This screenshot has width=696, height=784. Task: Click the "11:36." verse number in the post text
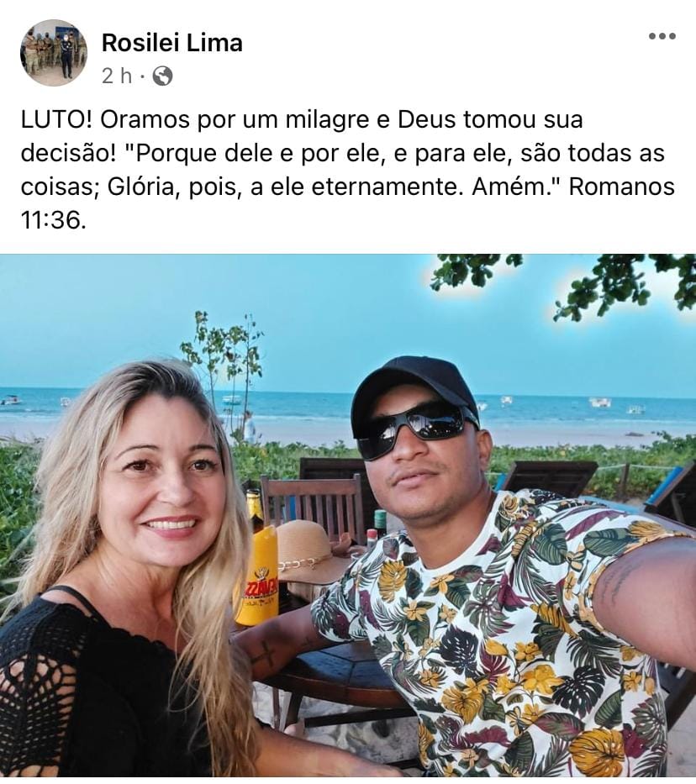click(x=54, y=220)
